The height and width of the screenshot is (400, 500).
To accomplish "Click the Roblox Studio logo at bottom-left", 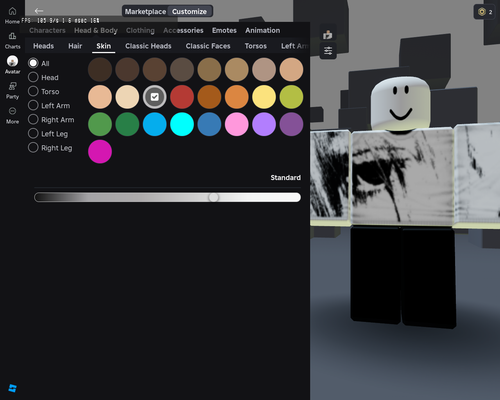I will coord(13,388).
